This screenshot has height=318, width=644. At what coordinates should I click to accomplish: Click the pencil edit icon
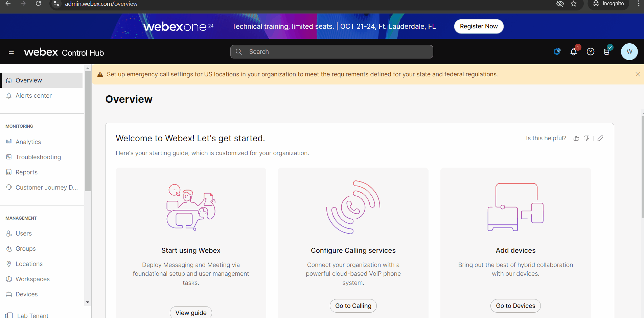tap(600, 138)
